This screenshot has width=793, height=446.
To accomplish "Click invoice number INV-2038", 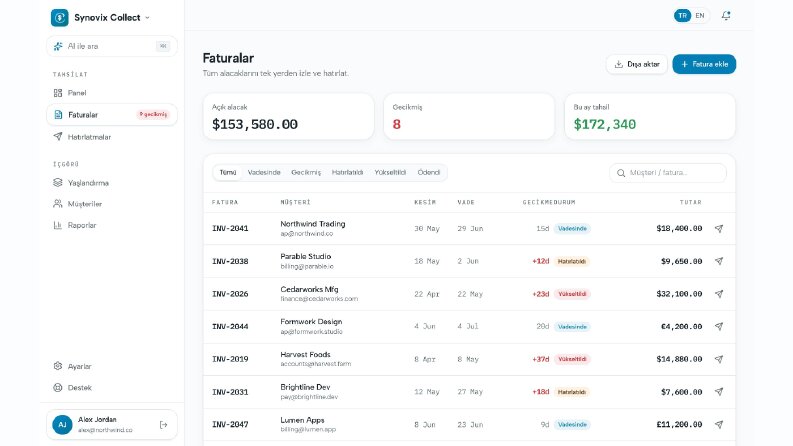I will [x=230, y=261].
